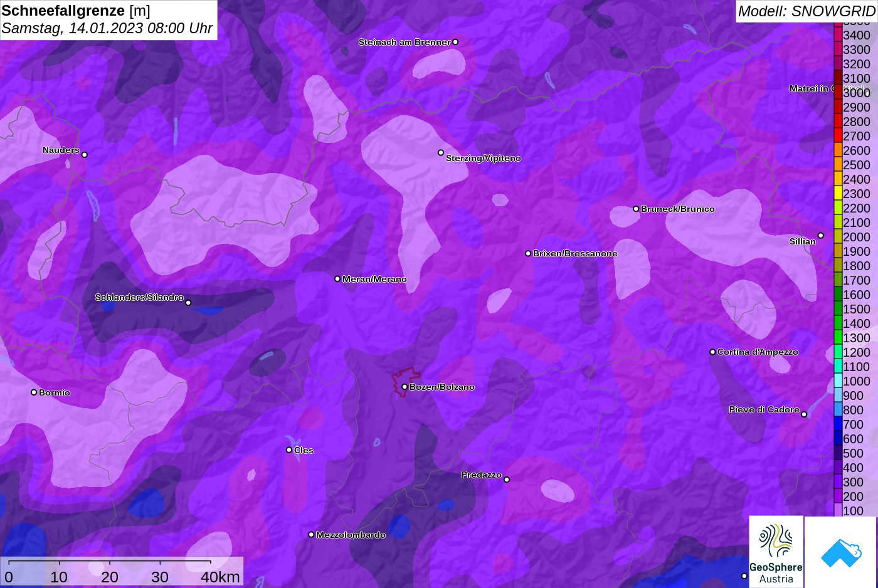Image resolution: width=878 pixels, height=588 pixels.
Task: Select the 1600 legend value
Action: coord(857,295)
